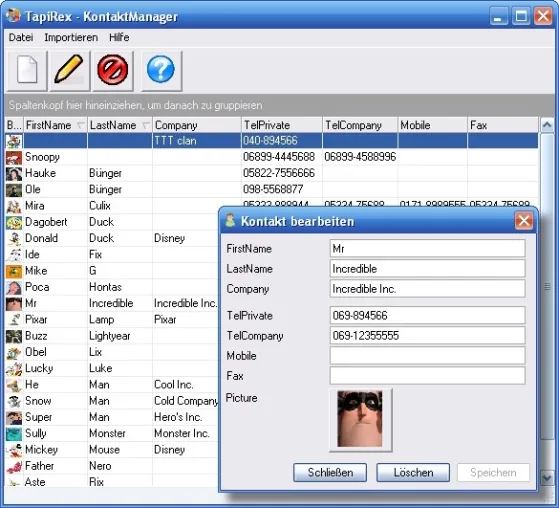
Task: Click the Löschen button
Action: coord(413,472)
